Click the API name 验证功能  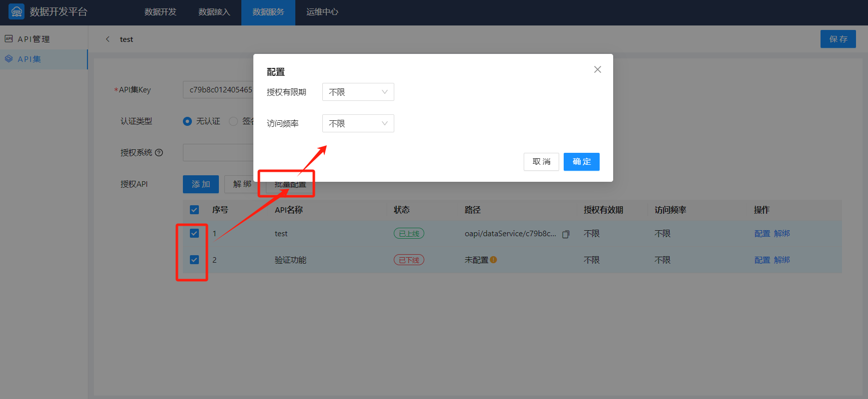point(290,260)
